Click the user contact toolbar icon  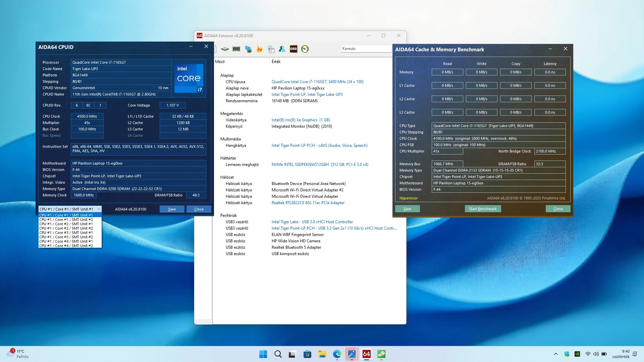[282, 49]
